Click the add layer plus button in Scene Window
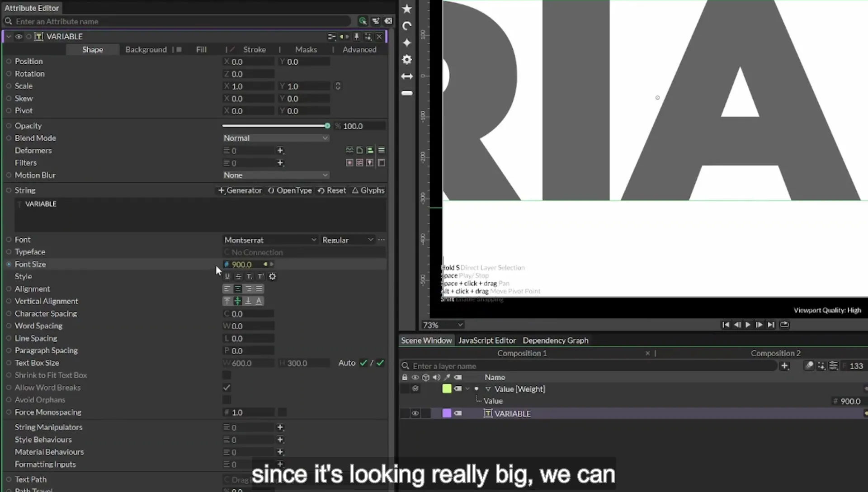Image resolution: width=868 pixels, height=492 pixels. pyautogui.click(x=784, y=366)
